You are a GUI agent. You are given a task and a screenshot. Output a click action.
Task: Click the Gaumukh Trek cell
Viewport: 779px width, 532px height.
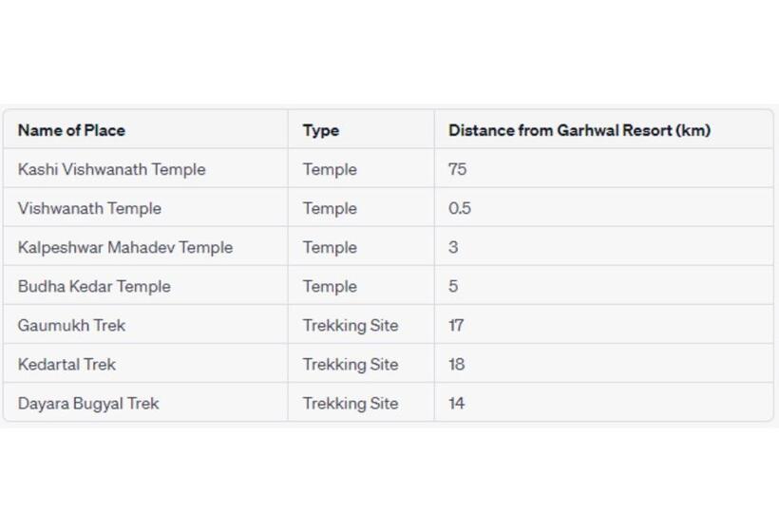(x=71, y=325)
